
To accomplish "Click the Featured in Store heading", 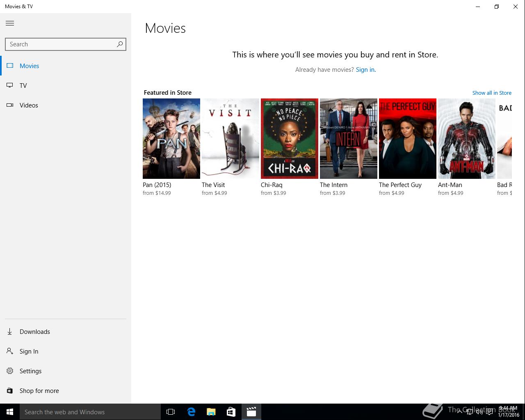I will coord(168,93).
